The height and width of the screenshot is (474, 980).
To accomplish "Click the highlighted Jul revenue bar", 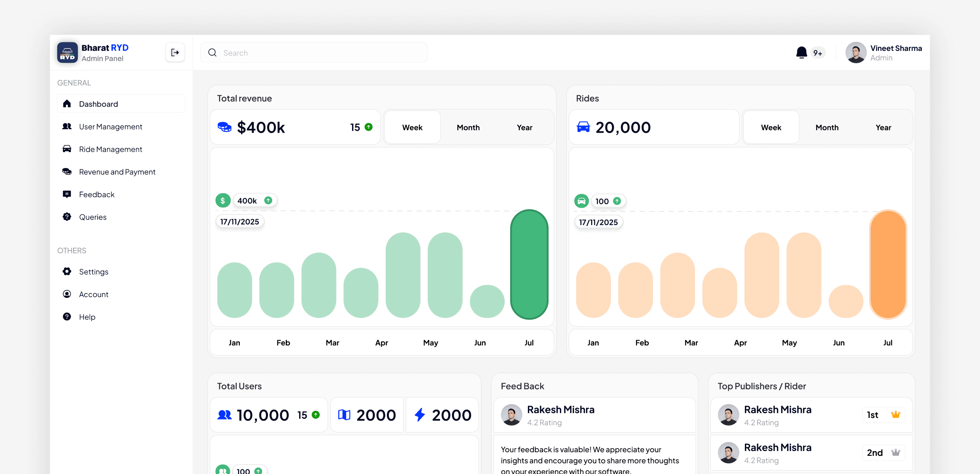I will 529,264.
